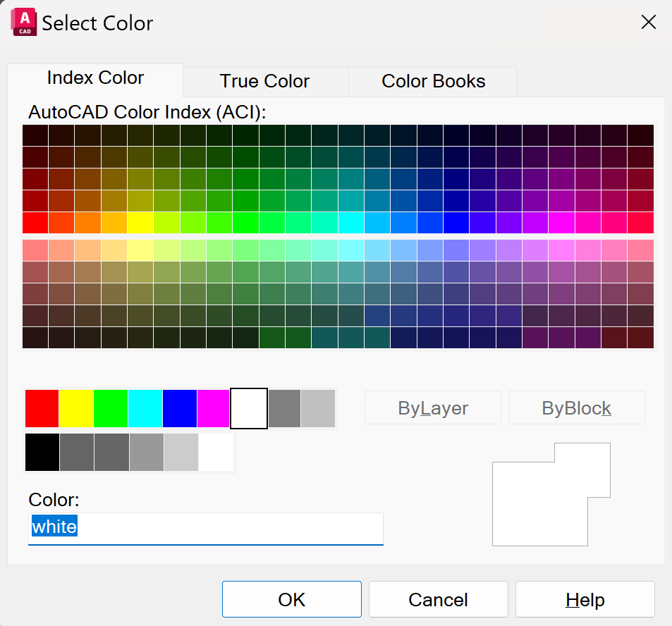Select the outlined white standard color swatch

click(249, 408)
